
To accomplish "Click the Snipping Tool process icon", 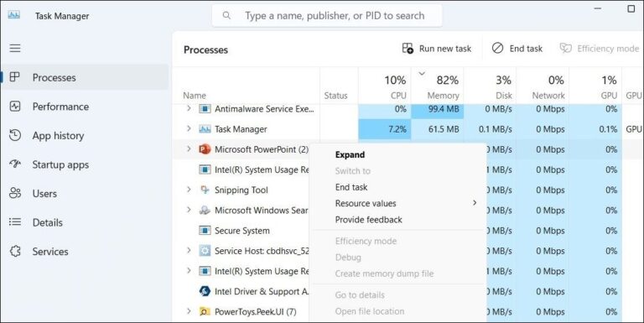I will click(205, 190).
